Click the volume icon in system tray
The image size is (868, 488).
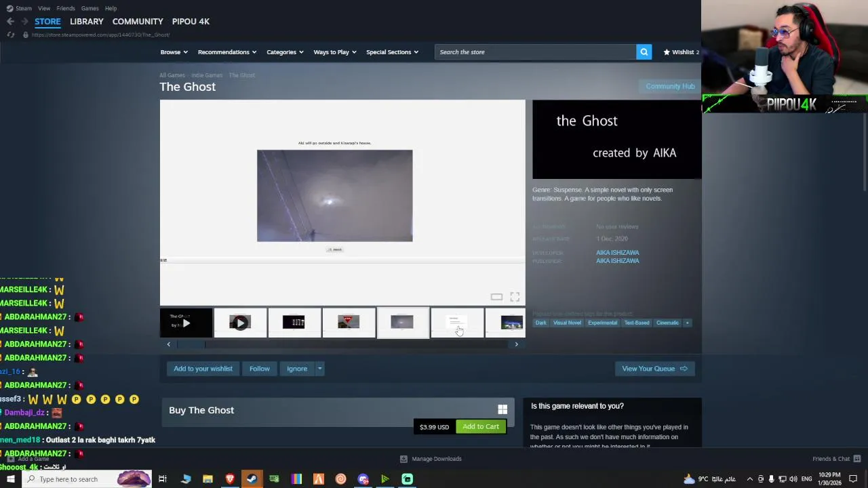click(x=793, y=479)
